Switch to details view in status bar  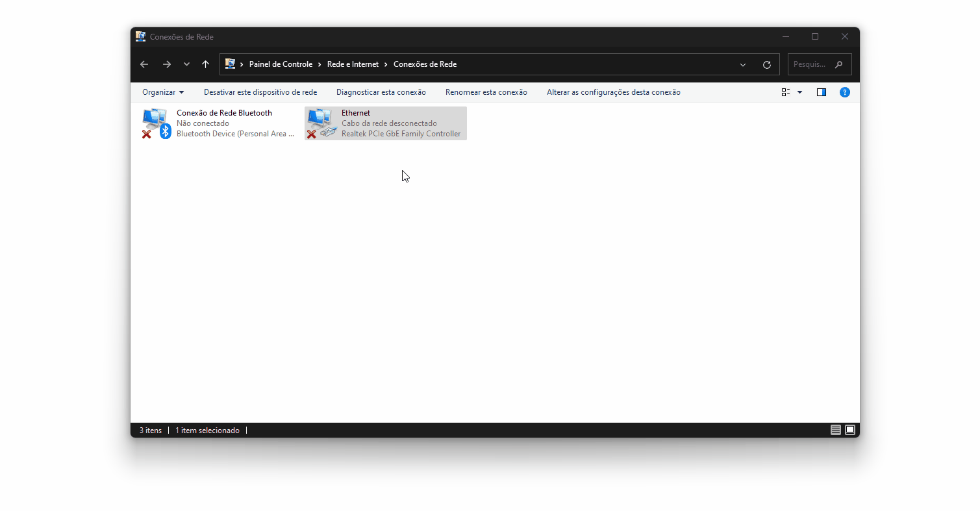click(x=836, y=430)
